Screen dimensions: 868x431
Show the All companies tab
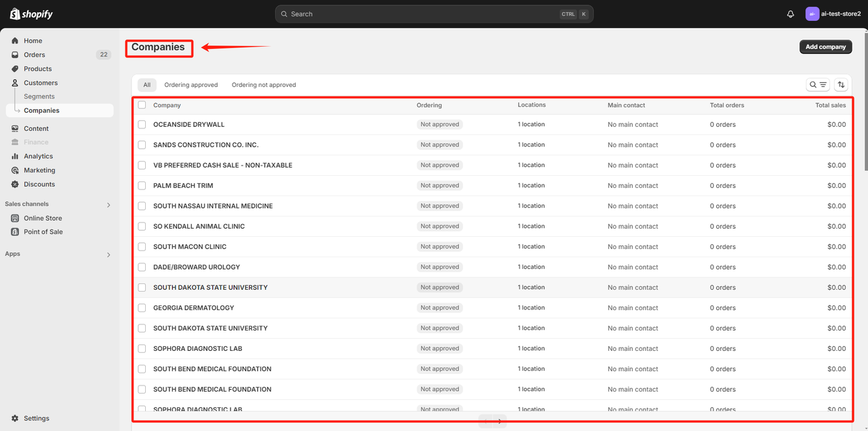pos(146,85)
